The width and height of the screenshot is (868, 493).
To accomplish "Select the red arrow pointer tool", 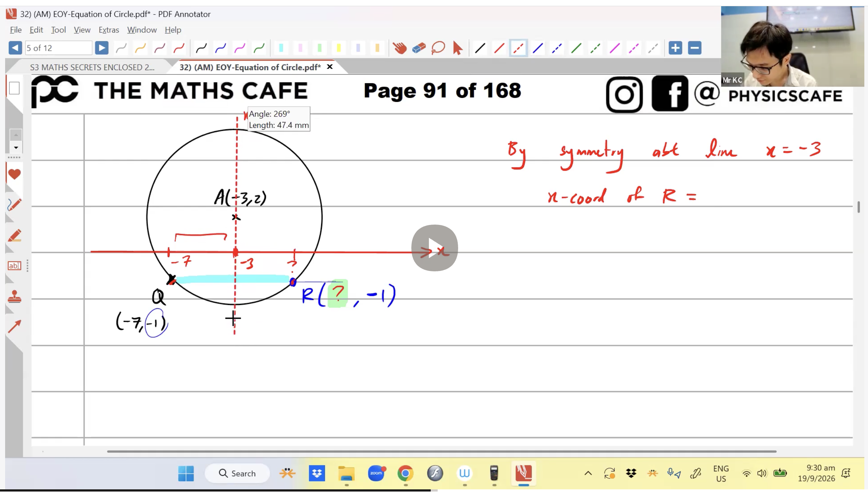I will click(457, 48).
